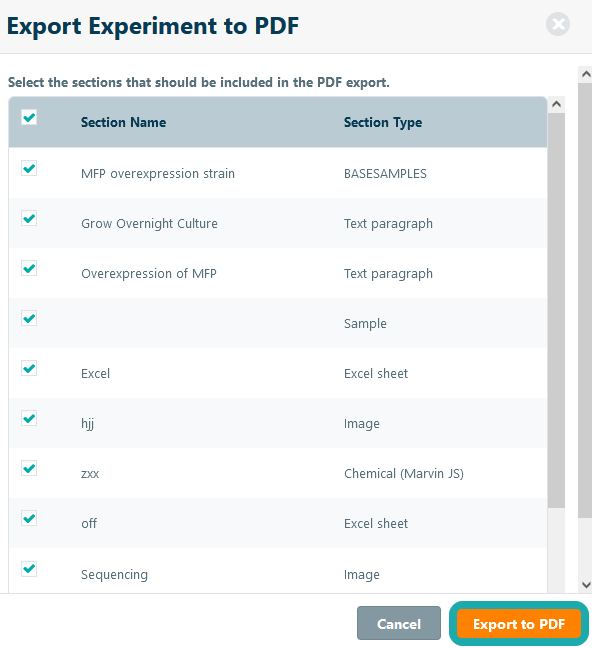Click the outer dialog scroll-down arrow

pyautogui.click(x=585, y=585)
